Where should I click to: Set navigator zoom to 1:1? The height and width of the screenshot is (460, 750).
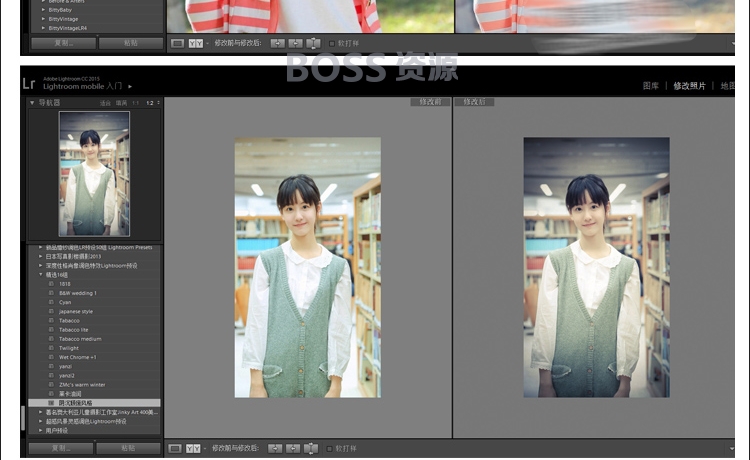(136, 103)
